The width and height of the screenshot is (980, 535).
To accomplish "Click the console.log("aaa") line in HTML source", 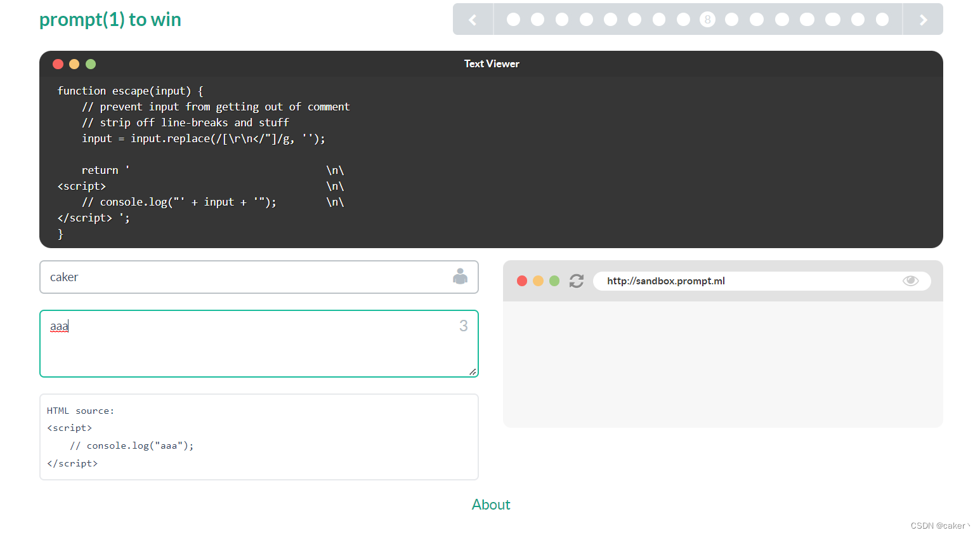I will (x=131, y=446).
